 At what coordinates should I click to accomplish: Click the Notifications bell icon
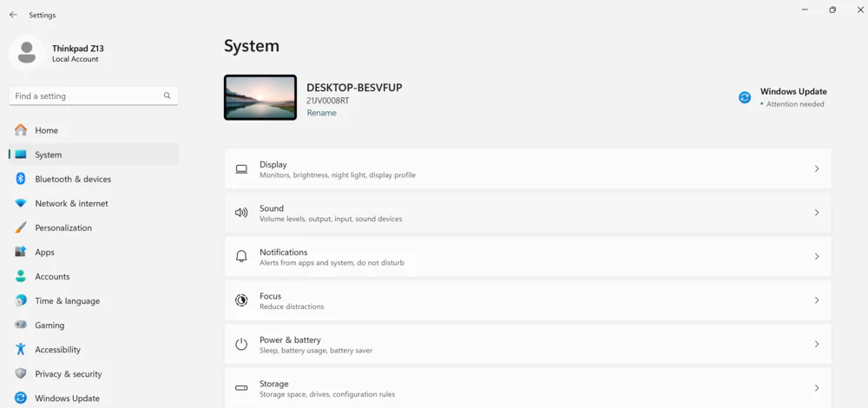[241, 256]
